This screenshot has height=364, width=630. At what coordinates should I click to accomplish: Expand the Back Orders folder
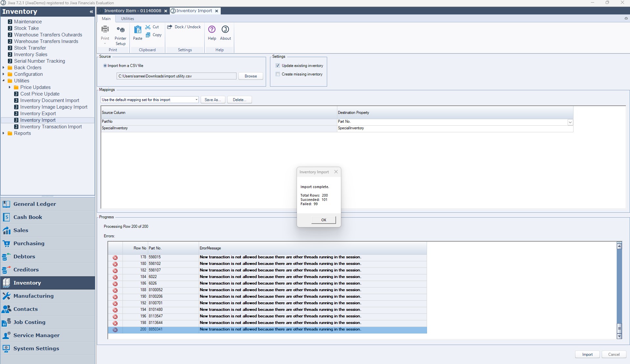(x=4, y=68)
